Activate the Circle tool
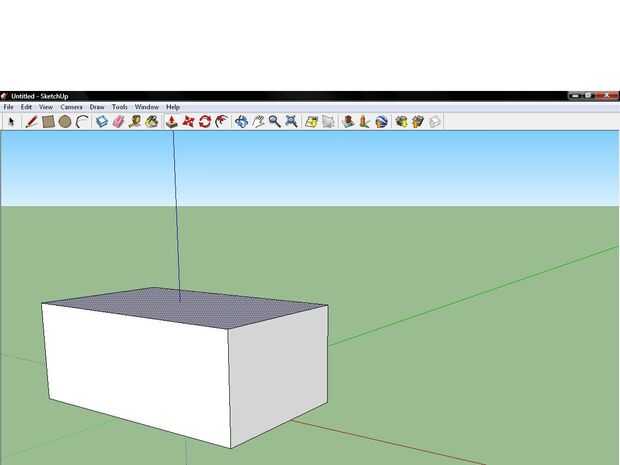 coord(65,121)
